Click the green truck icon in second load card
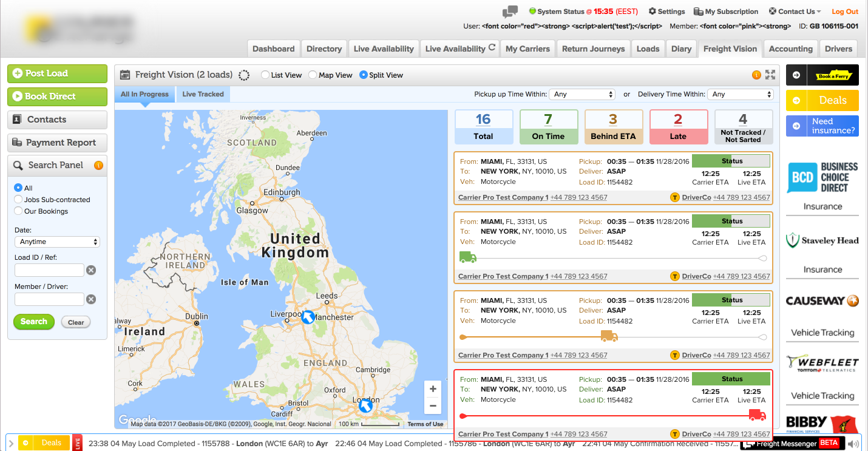 [468, 257]
